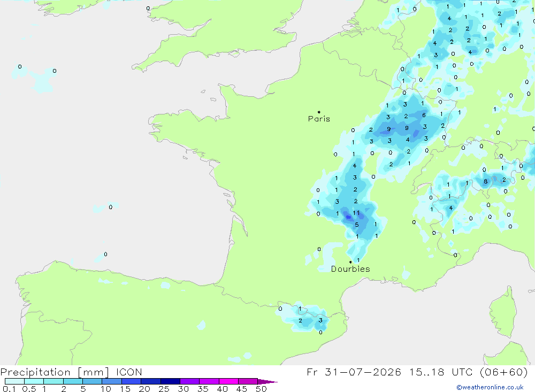
Task: Select legend swatch between 20 and 25
Action: (x=151, y=381)
